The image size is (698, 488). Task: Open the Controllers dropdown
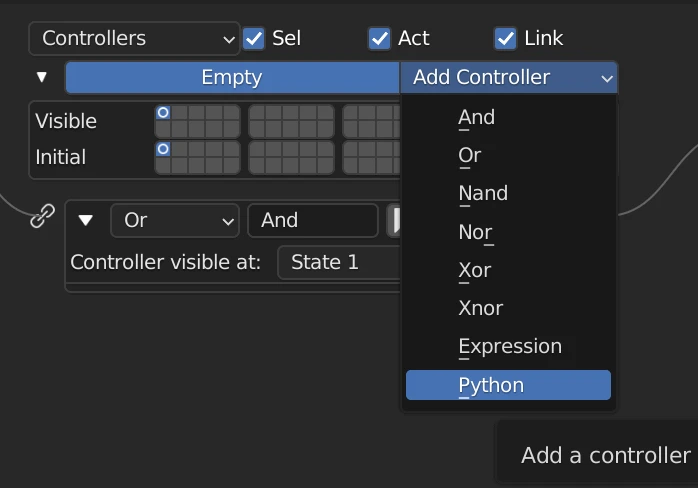(x=134, y=38)
